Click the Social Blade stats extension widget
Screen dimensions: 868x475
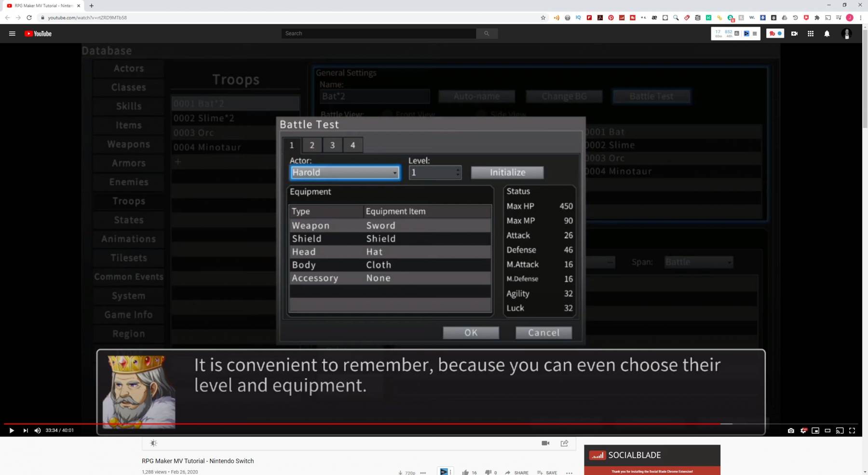click(x=736, y=33)
